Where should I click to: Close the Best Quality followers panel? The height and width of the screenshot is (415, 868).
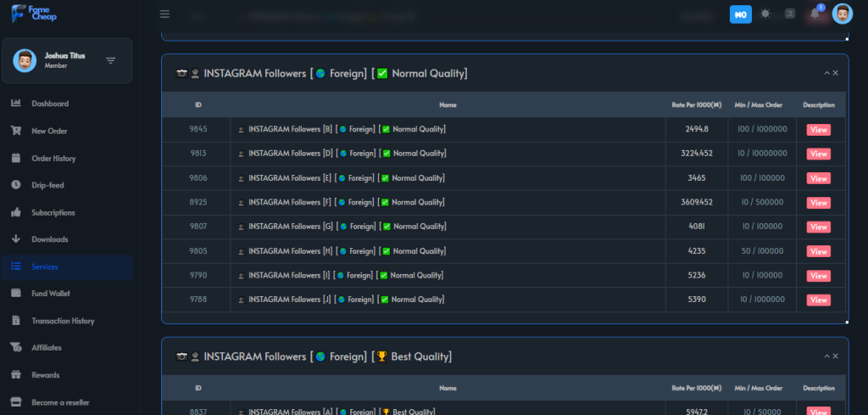(x=835, y=356)
